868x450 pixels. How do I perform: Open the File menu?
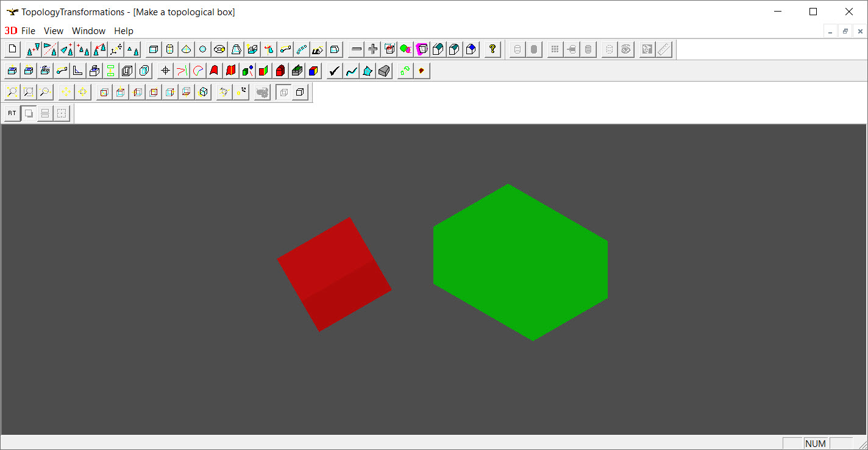(x=28, y=30)
